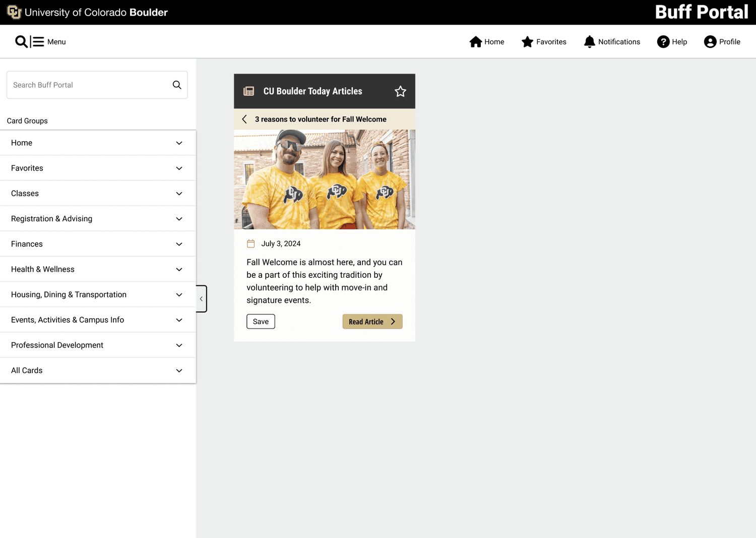Open Notifications bell icon

click(589, 42)
